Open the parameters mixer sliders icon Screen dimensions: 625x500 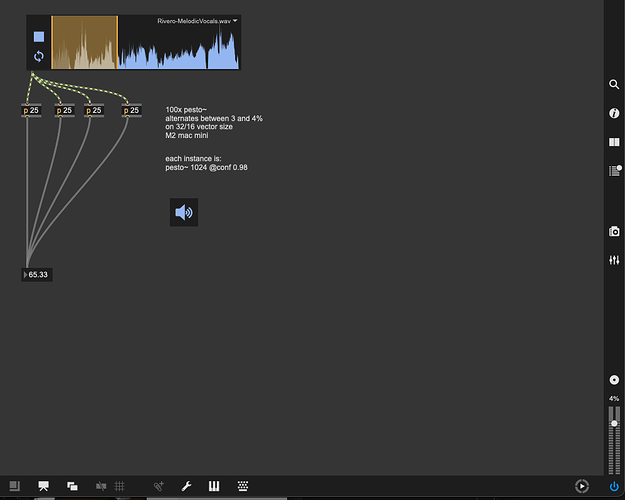point(614,260)
